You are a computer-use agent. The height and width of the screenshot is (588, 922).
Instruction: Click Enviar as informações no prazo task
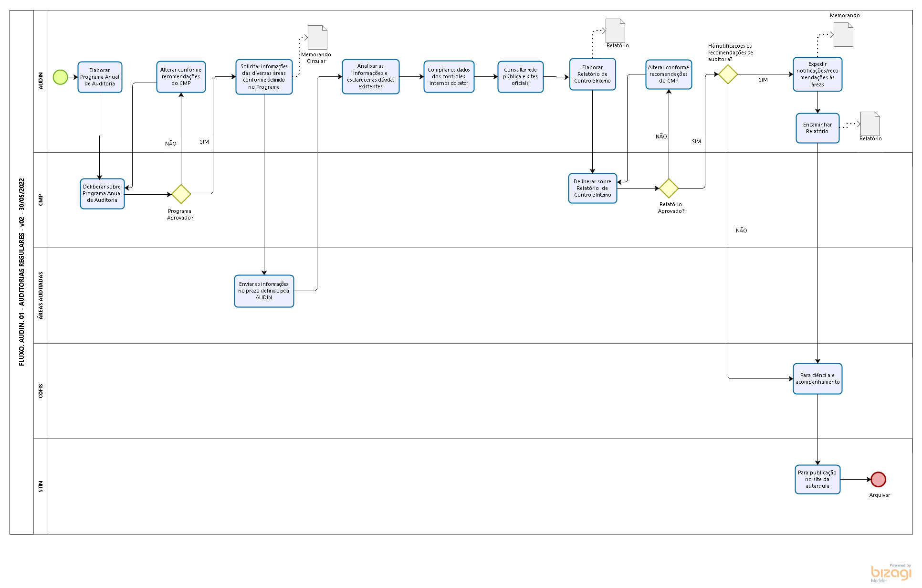pyautogui.click(x=264, y=291)
